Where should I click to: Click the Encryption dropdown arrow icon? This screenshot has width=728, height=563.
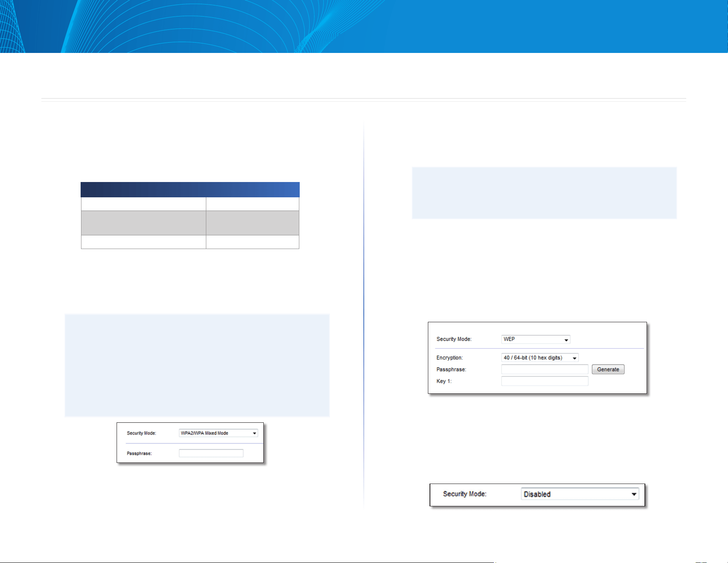574,358
